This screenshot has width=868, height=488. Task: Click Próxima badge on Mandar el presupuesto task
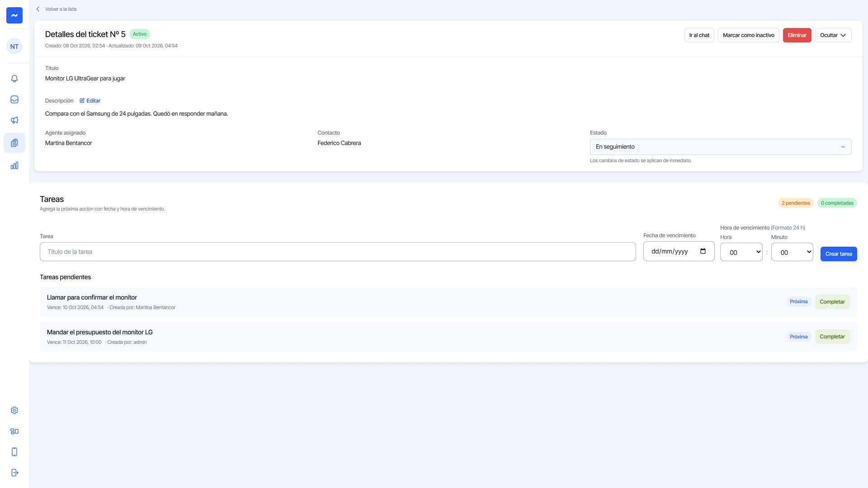point(799,337)
